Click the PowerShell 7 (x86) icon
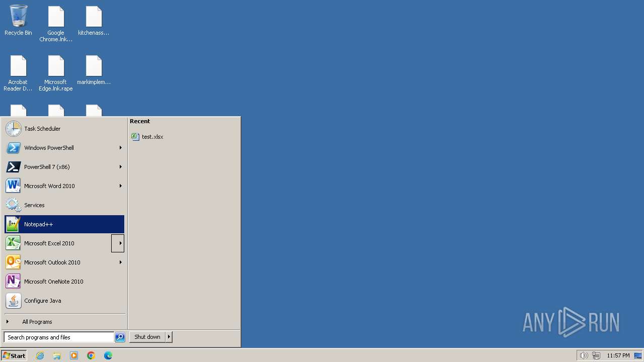Image resolution: width=644 pixels, height=362 pixels. 13,167
